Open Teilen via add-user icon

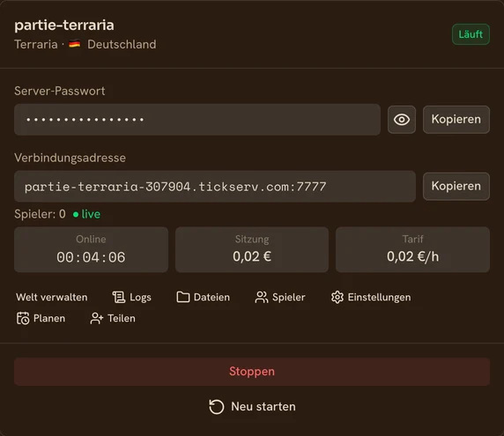[x=96, y=318]
